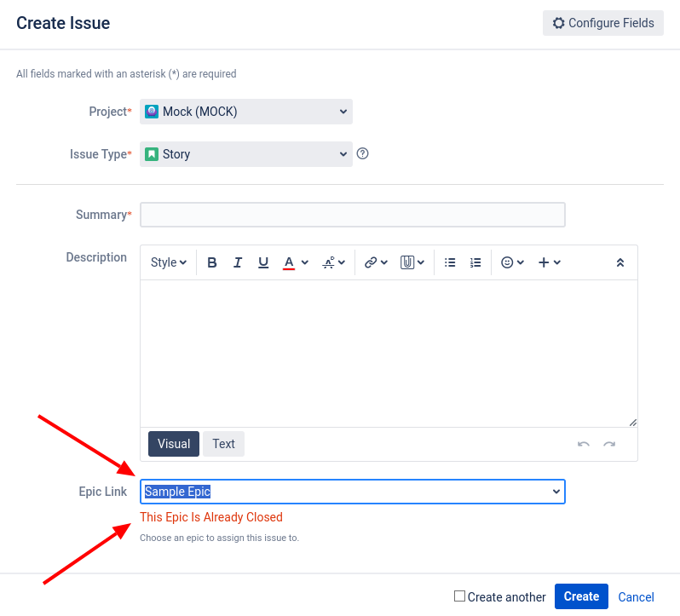Toggle bold formatting in description toolbar
Viewport: 680px width, 616px height.
point(211,262)
